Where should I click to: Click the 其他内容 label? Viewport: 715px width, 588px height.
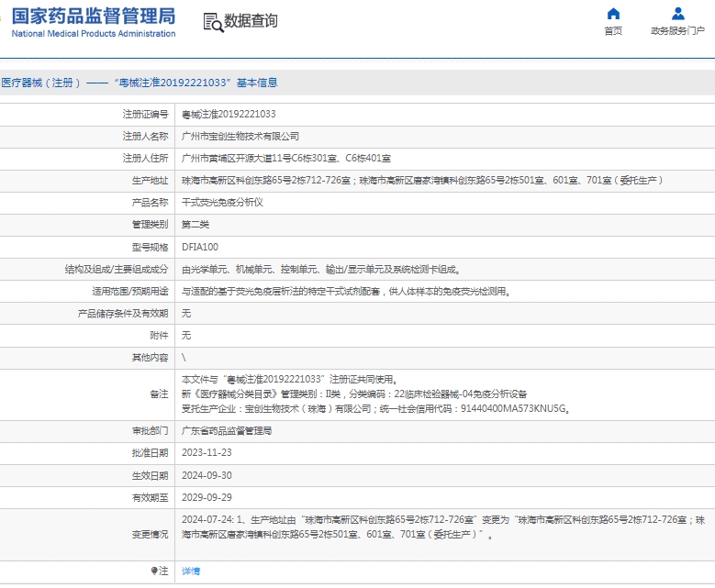click(150, 358)
